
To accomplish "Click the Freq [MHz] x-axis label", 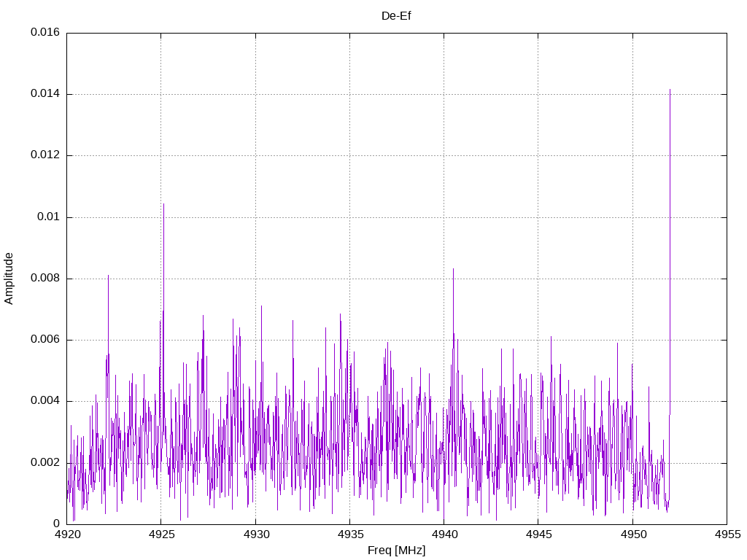I will click(396, 551).
